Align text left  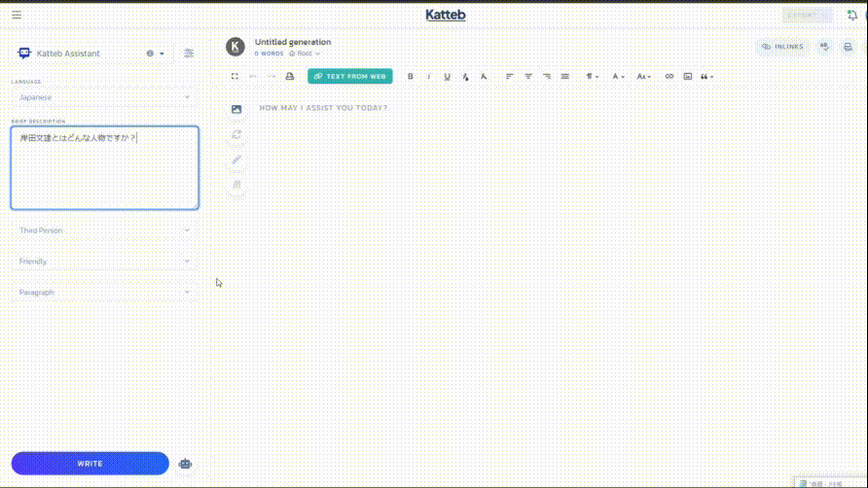[x=509, y=77]
